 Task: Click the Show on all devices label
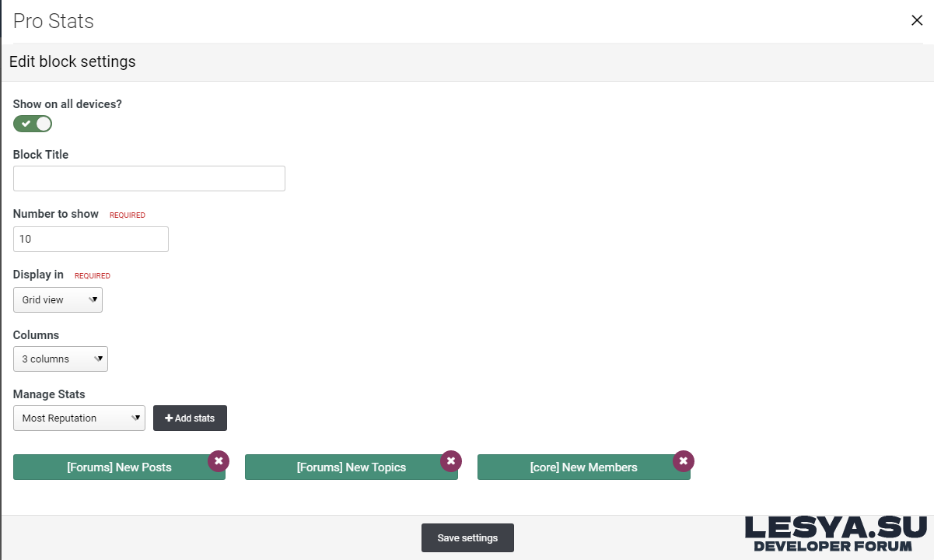click(68, 104)
